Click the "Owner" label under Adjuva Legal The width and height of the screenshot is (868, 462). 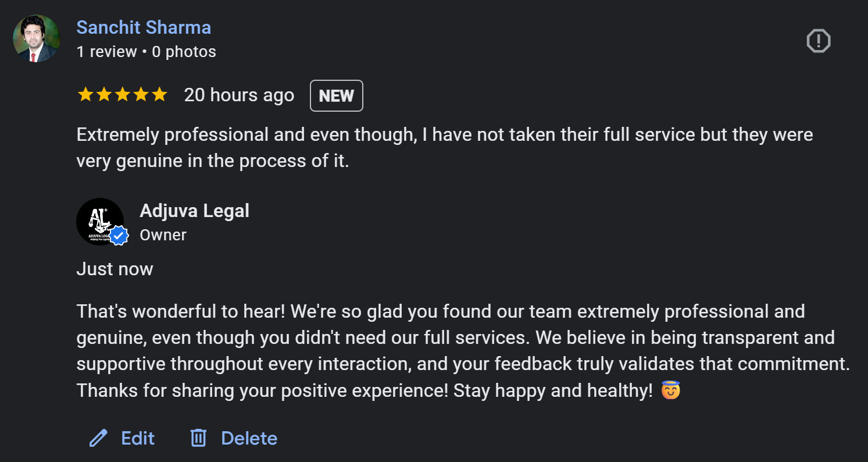pyautogui.click(x=163, y=235)
